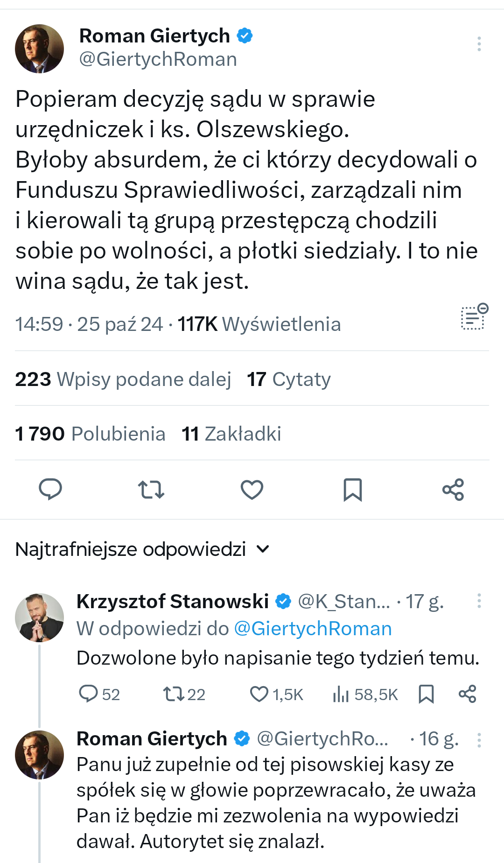The image size is (504, 863).
Task: Expand the Najtrafniejsze odpowiedzi sort chevron
Action: (263, 549)
